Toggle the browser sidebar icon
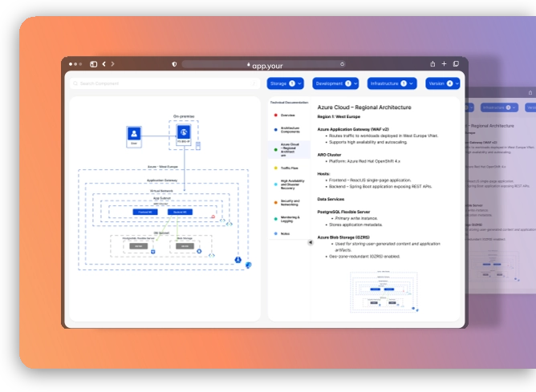The width and height of the screenshot is (536, 392). coord(93,64)
